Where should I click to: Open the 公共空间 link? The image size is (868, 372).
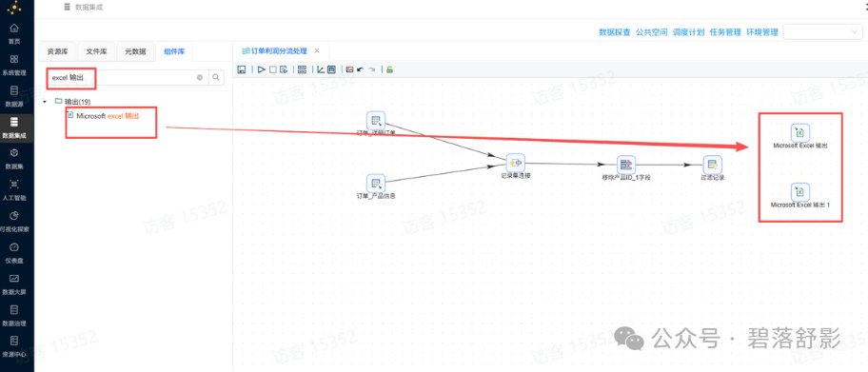[652, 32]
